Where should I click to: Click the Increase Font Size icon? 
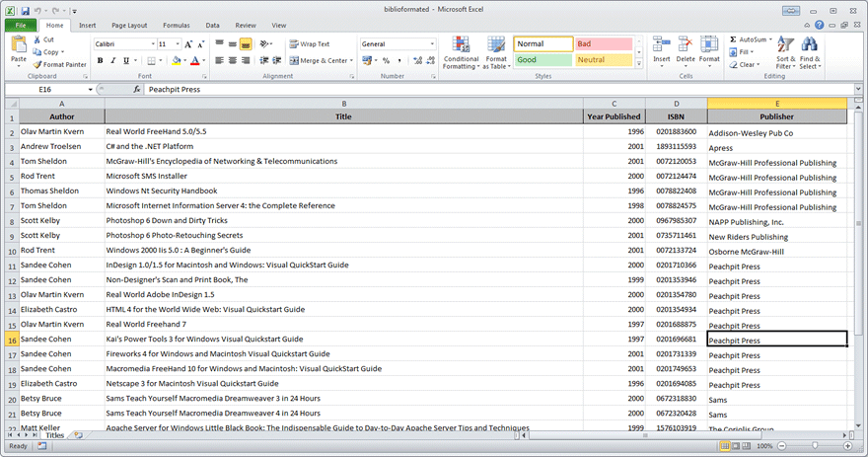[188, 43]
